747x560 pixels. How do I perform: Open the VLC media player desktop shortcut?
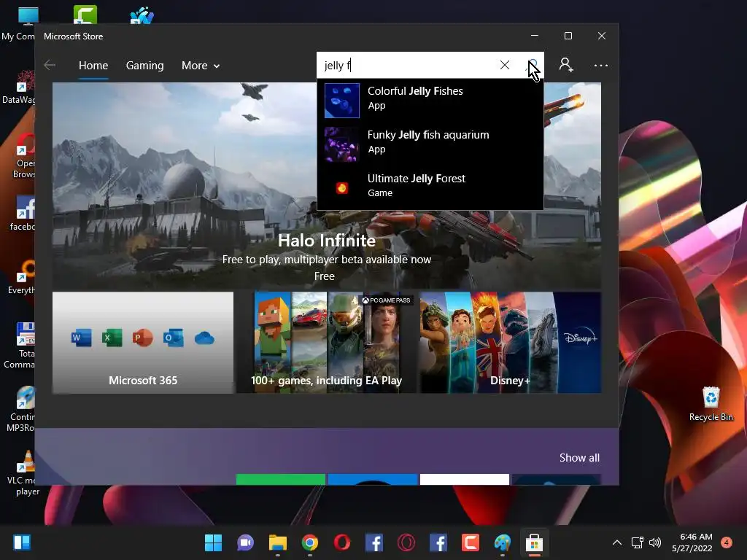[x=24, y=473]
